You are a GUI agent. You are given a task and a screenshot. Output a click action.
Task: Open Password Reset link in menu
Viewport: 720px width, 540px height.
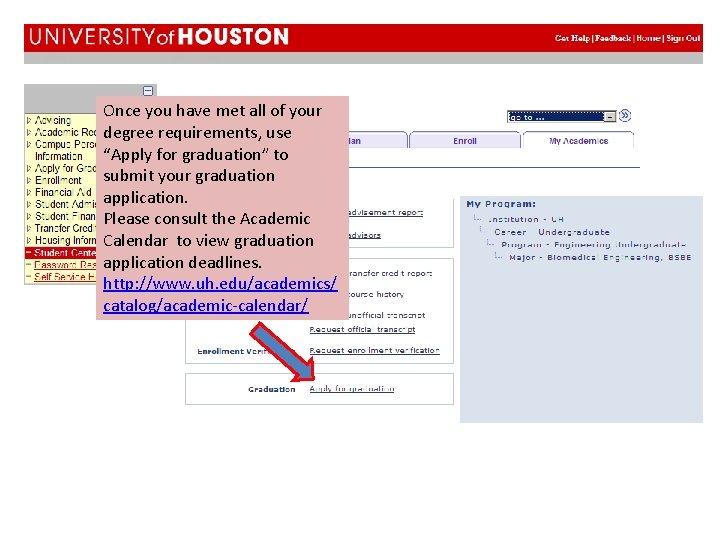(65, 264)
